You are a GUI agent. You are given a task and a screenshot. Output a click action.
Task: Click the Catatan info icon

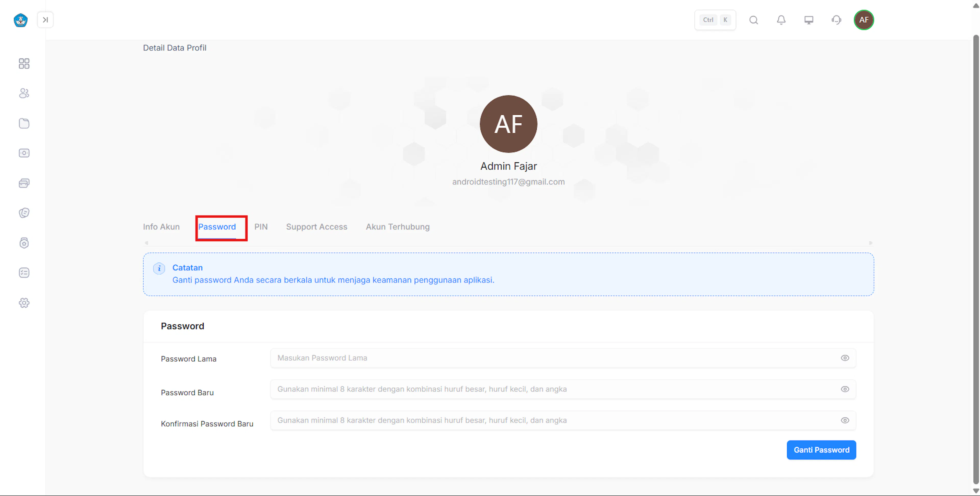click(x=159, y=269)
